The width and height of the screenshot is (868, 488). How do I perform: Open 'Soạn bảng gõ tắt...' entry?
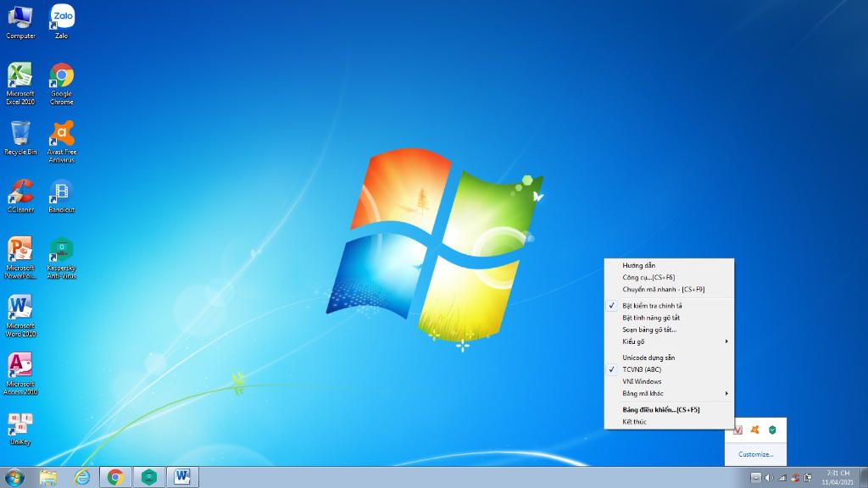(670, 330)
